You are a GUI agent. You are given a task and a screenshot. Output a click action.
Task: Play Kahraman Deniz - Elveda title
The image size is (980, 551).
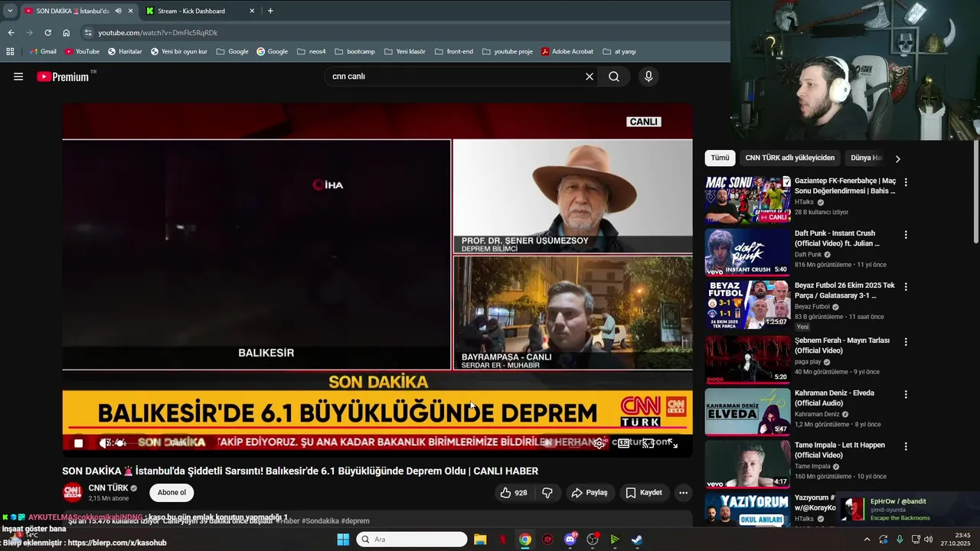[835, 398]
